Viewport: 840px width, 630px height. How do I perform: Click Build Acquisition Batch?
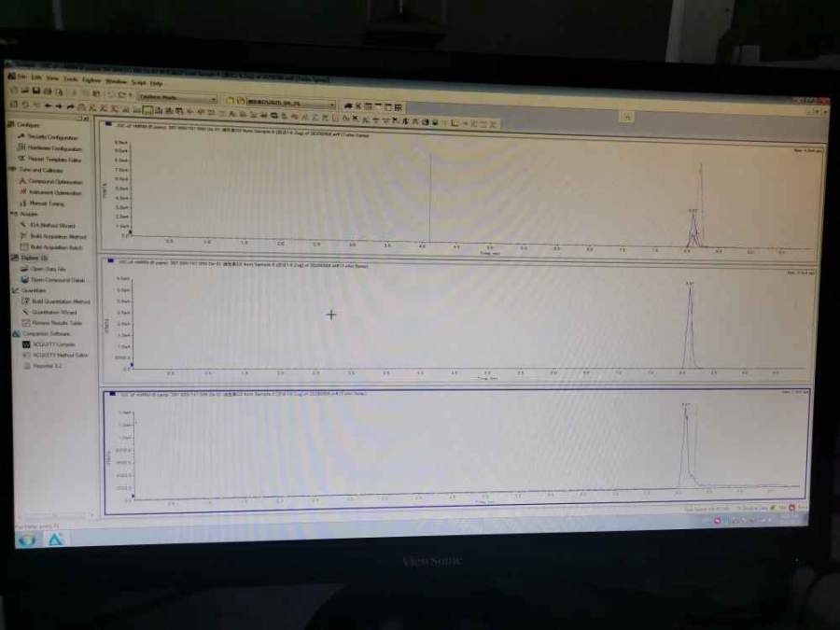(x=56, y=247)
